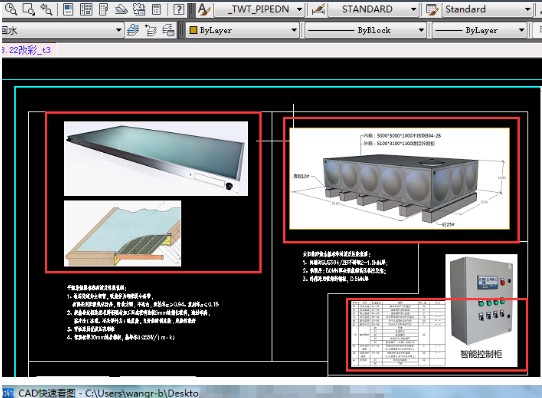Open the Text Style manager icon
Screen dimensions: 542x398
pos(204,9)
